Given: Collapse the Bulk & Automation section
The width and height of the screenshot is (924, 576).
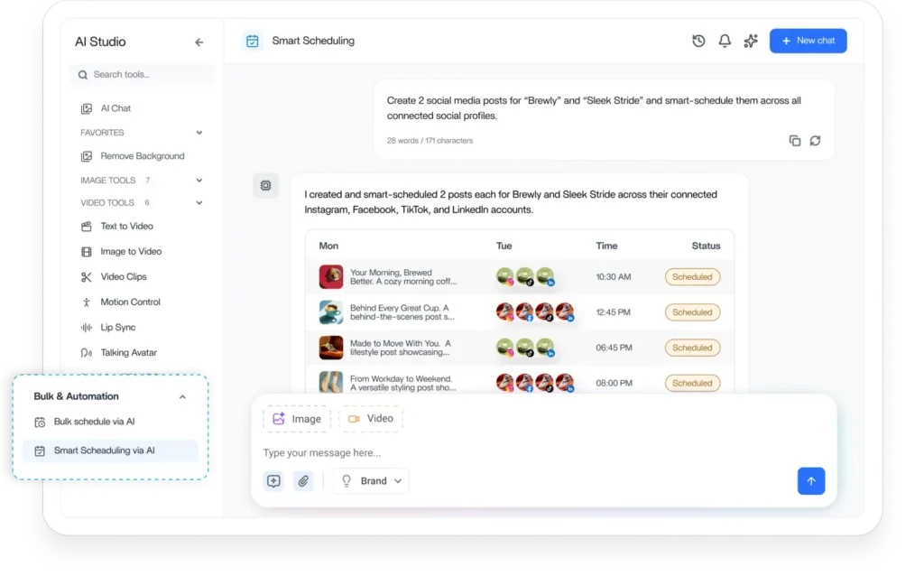Looking at the screenshot, I should click(x=182, y=397).
